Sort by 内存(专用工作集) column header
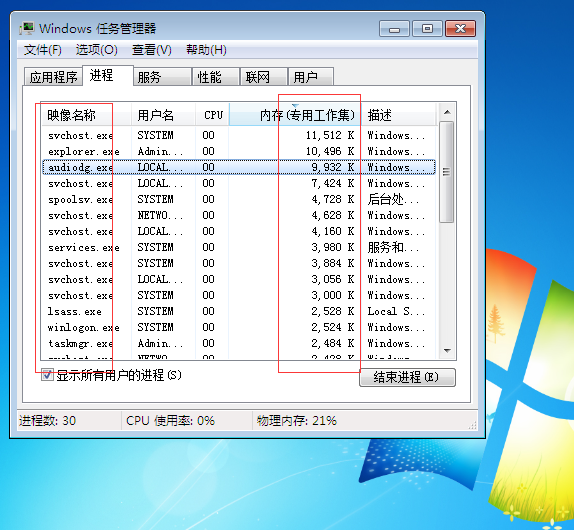Viewport: 574px width, 530px height. tap(295, 115)
